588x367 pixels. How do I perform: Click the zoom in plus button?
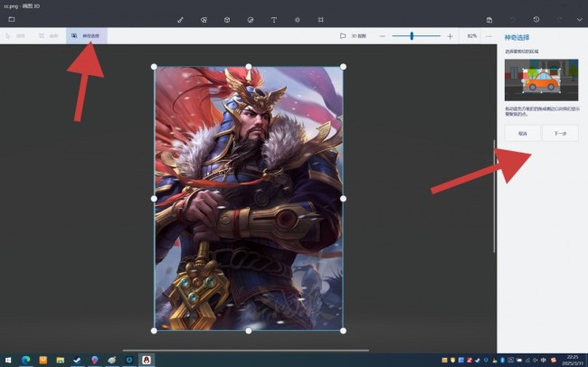[450, 36]
